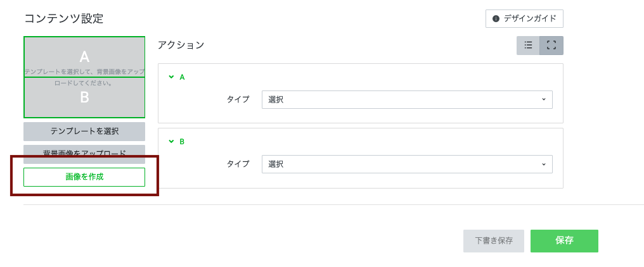The width and height of the screenshot is (644, 267).
Task: Save as draft with 下書き保存
Action: click(494, 241)
